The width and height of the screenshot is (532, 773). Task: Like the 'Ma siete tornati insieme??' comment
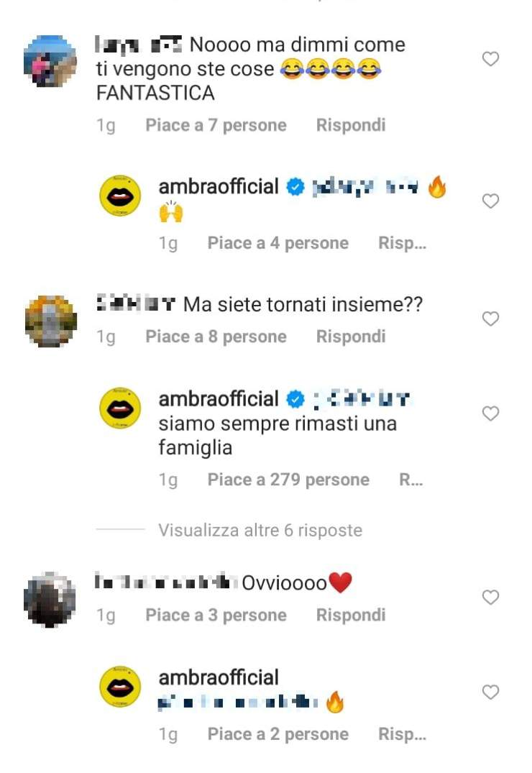pyautogui.click(x=490, y=319)
